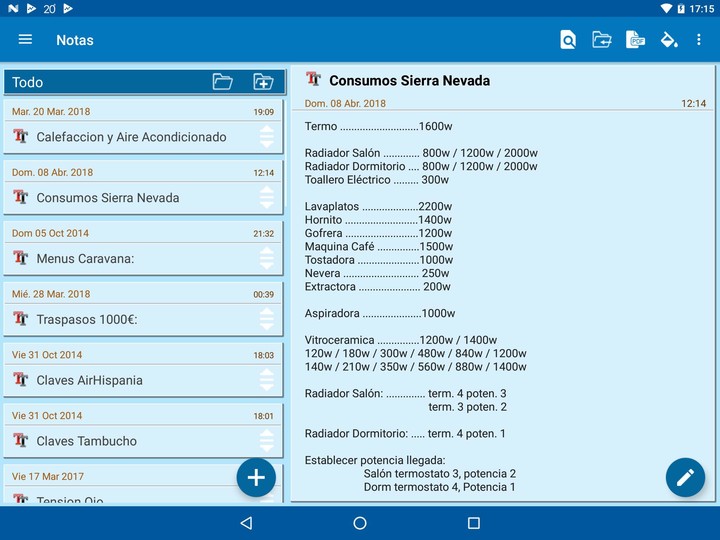Open the Claves Tambucho note
This screenshot has height=540, width=720.
[143, 431]
